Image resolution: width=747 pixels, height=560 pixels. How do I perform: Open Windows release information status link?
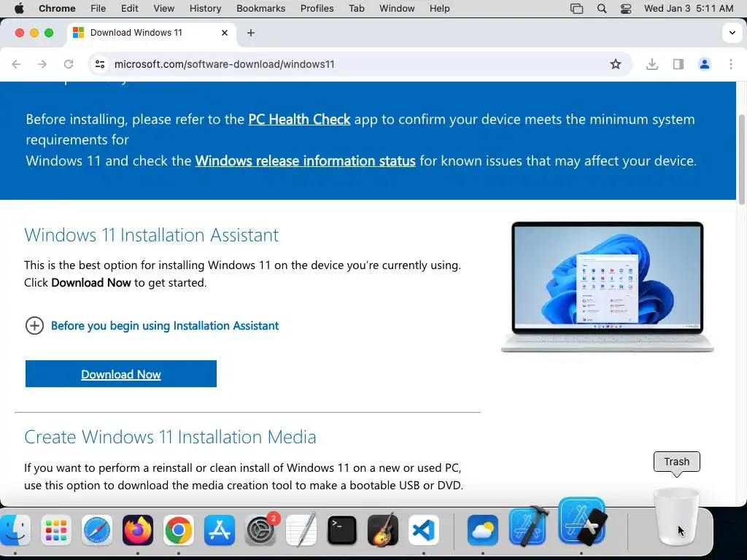306,161
